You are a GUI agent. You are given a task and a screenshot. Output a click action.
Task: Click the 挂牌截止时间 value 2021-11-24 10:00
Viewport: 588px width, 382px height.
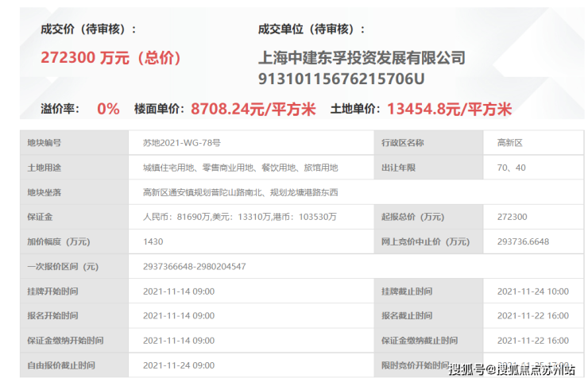pyautogui.click(x=533, y=291)
